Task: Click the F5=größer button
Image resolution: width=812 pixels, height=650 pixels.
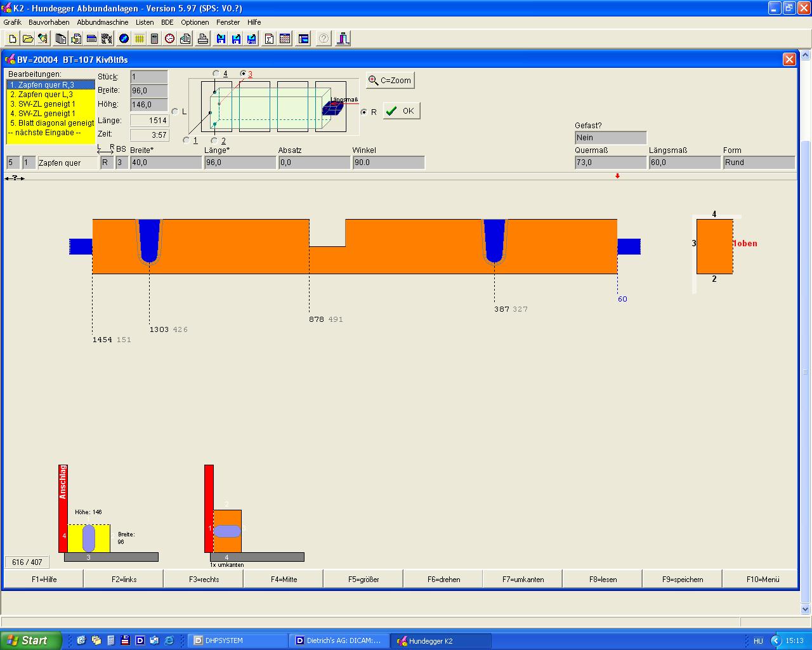Action: [x=363, y=579]
